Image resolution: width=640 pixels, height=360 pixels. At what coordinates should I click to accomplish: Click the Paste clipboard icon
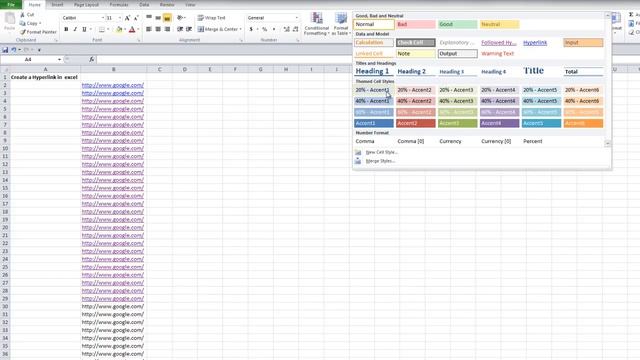point(9,19)
